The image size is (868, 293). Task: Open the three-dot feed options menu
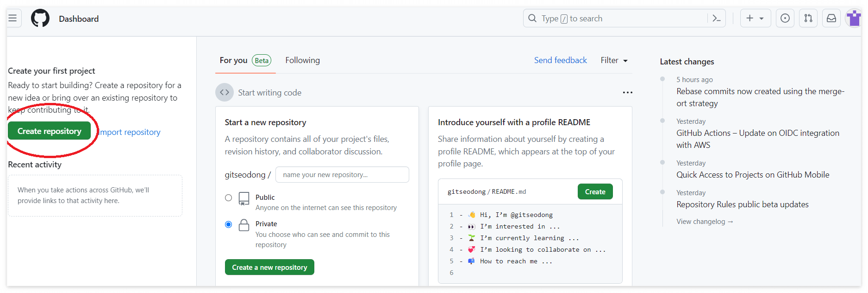pyautogui.click(x=627, y=92)
